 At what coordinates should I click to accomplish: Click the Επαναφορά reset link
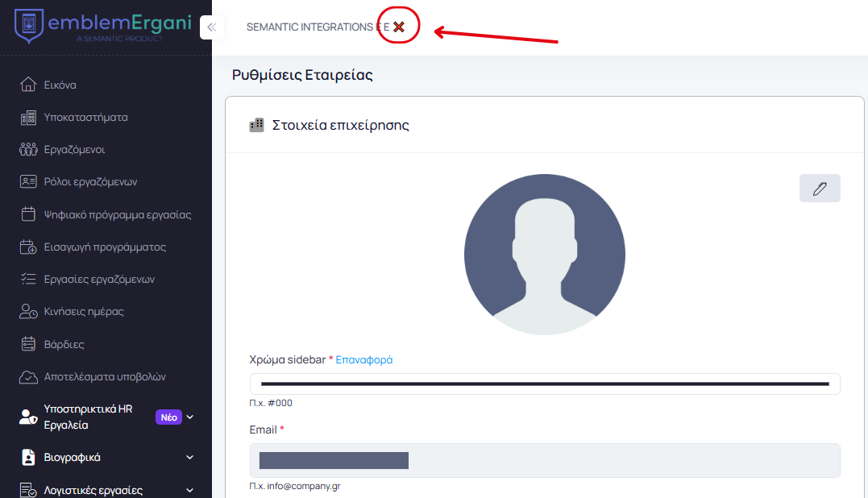(x=363, y=360)
